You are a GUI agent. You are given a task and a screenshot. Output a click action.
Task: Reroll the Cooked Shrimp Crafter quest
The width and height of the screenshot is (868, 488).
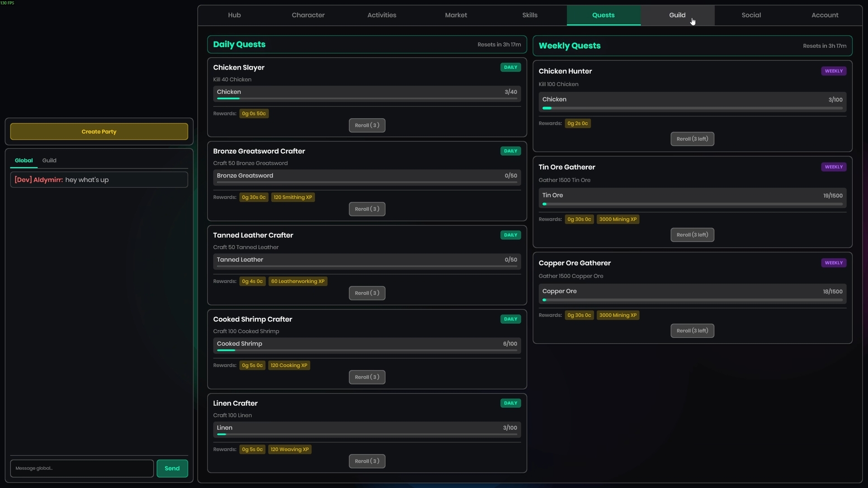[367, 377]
